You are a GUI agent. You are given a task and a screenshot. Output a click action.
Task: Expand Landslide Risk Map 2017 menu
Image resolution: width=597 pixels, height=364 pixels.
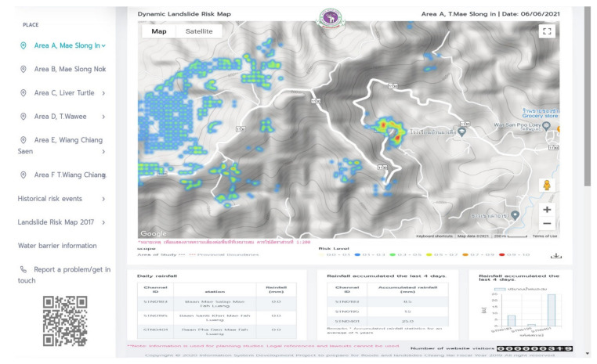[103, 222]
